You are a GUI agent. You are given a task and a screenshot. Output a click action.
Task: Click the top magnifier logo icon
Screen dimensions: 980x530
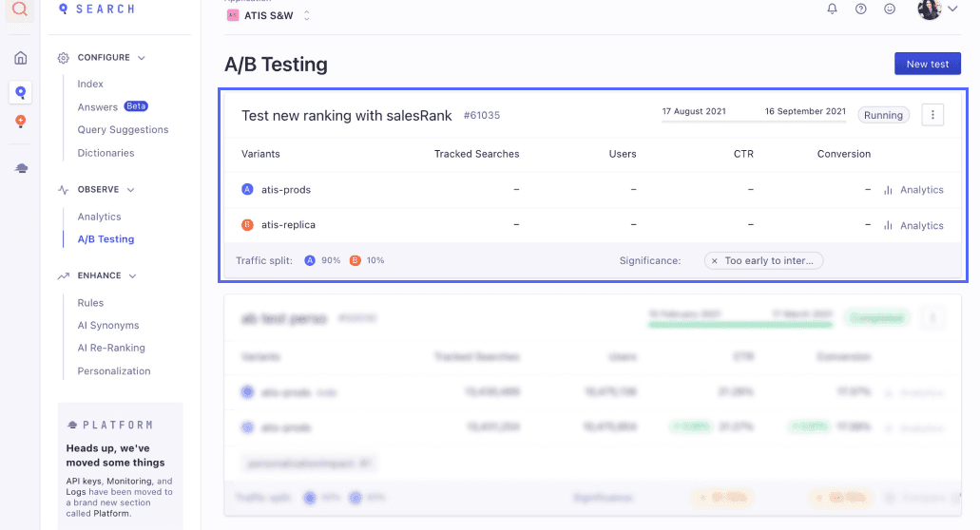click(19, 9)
